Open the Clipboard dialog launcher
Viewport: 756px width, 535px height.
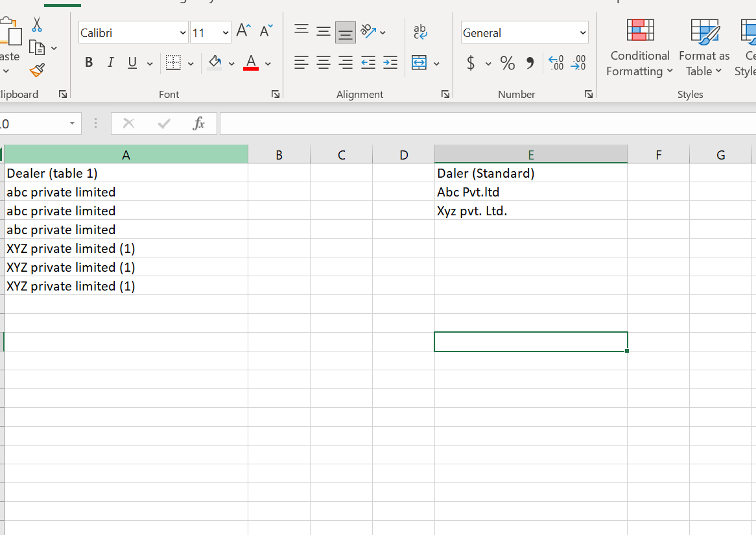pyautogui.click(x=63, y=94)
